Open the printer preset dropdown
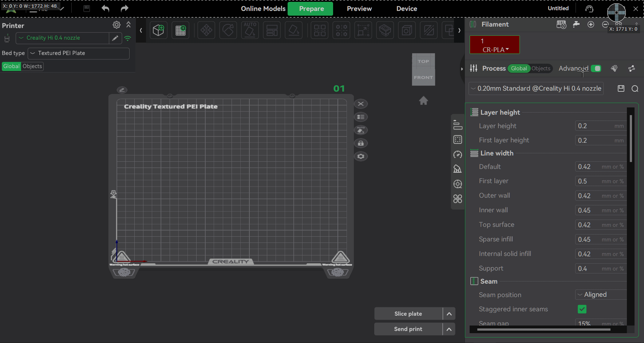644x343 pixels. coord(62,38)
